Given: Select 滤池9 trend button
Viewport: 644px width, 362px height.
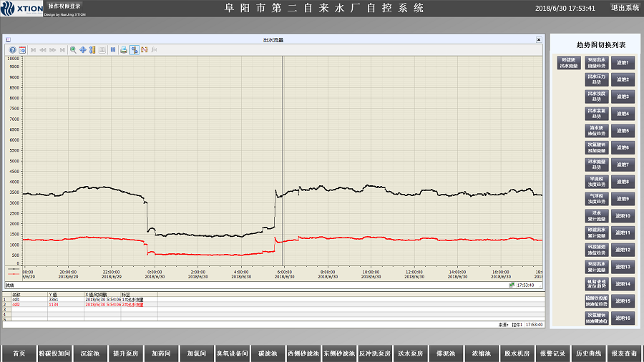Looking at the screenshot, I should click(x=623, y=199).
